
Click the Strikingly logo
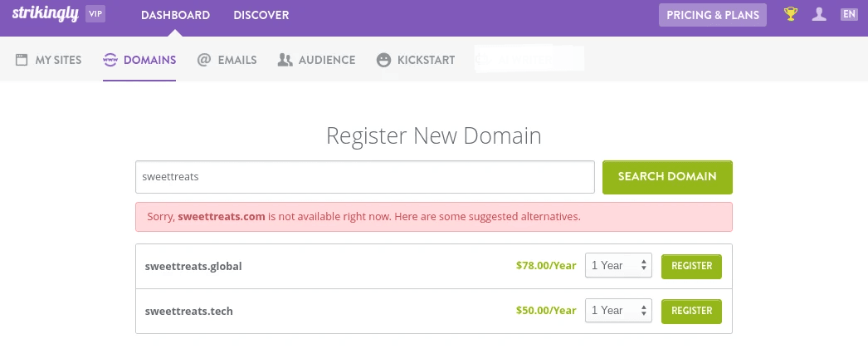[x=44, y=14]
